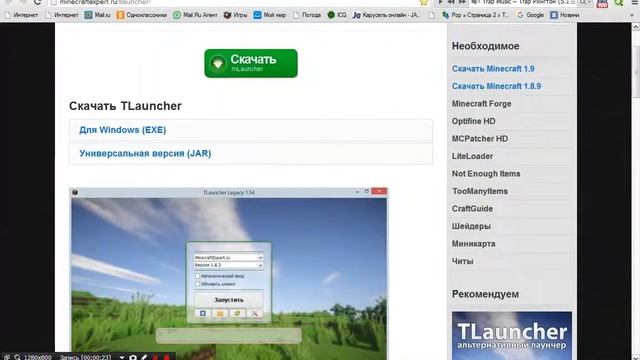Click the green Скачать mLauncher button
The width and height of the screenshot is (640, 360).
tap(251, 63)
